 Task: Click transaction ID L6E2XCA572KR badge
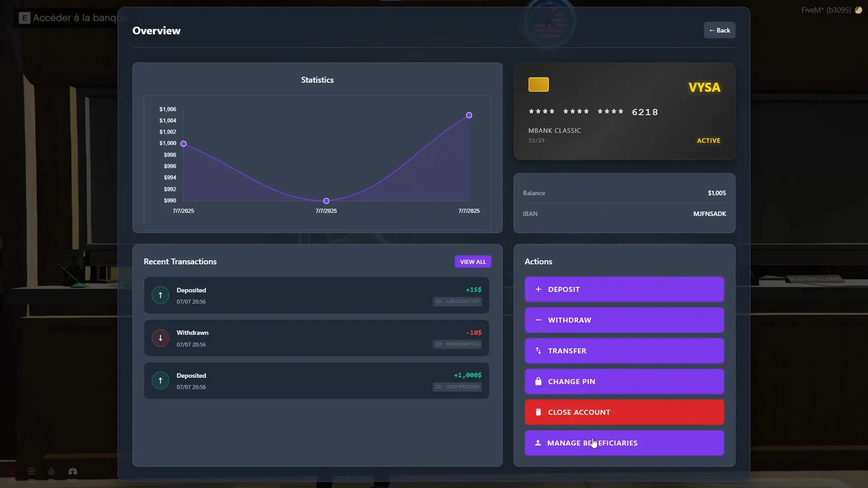point(457,301)
